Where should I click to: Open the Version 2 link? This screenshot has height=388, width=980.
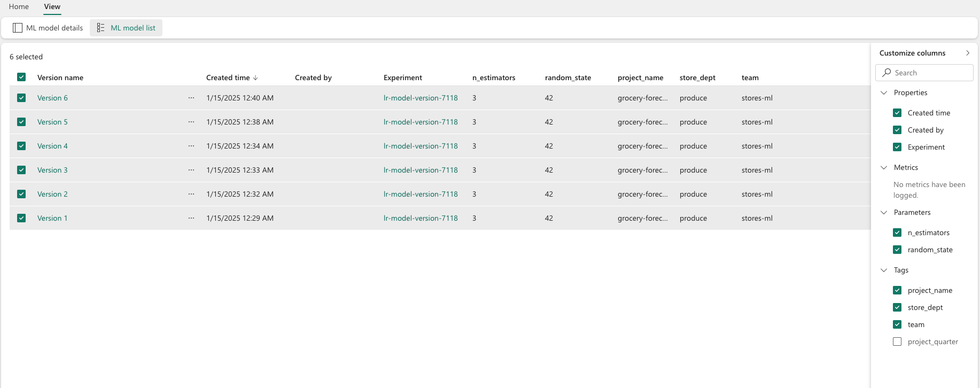point(52,194)
